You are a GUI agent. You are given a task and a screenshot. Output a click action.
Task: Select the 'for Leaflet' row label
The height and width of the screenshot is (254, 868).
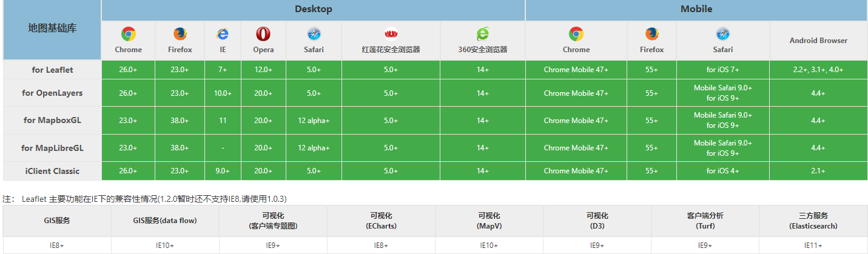coord(52,70)
